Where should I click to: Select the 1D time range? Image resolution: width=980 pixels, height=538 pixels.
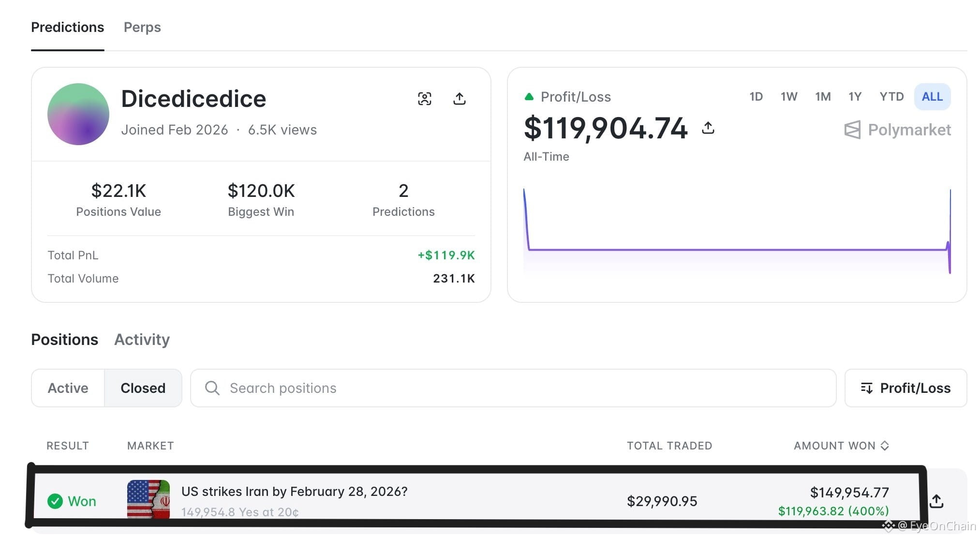(756, 97)
